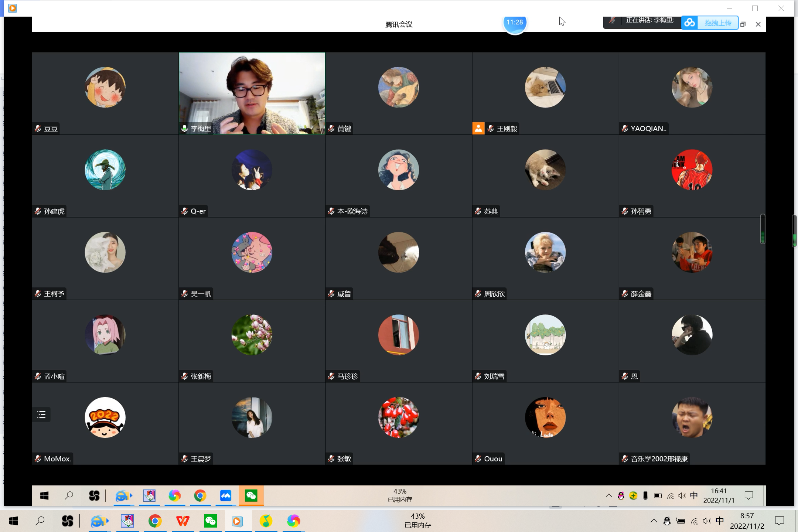Open WPS Office from the taskbar

point(183,521)
